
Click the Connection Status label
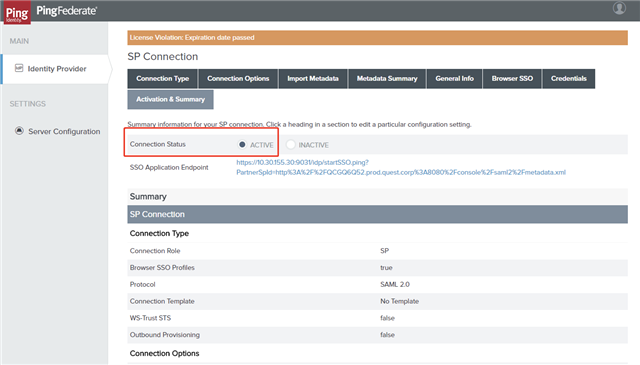pos(158,144)
